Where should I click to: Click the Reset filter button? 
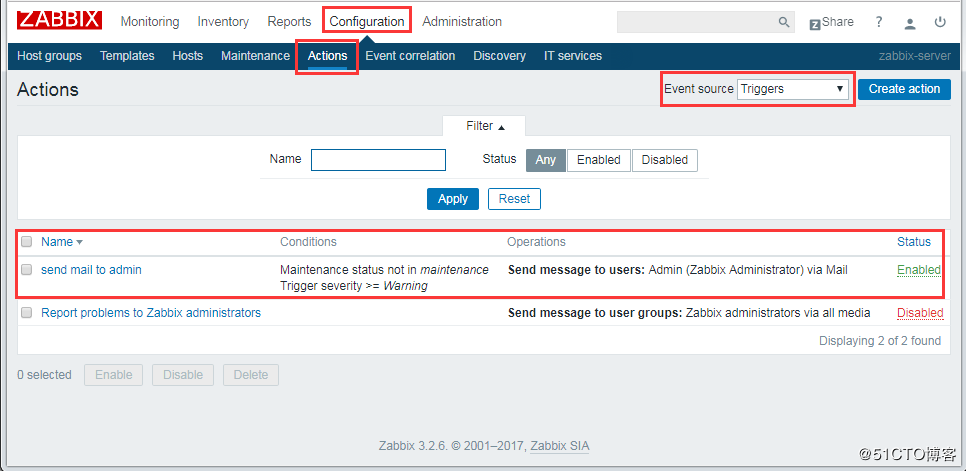[x=514, y=199]
